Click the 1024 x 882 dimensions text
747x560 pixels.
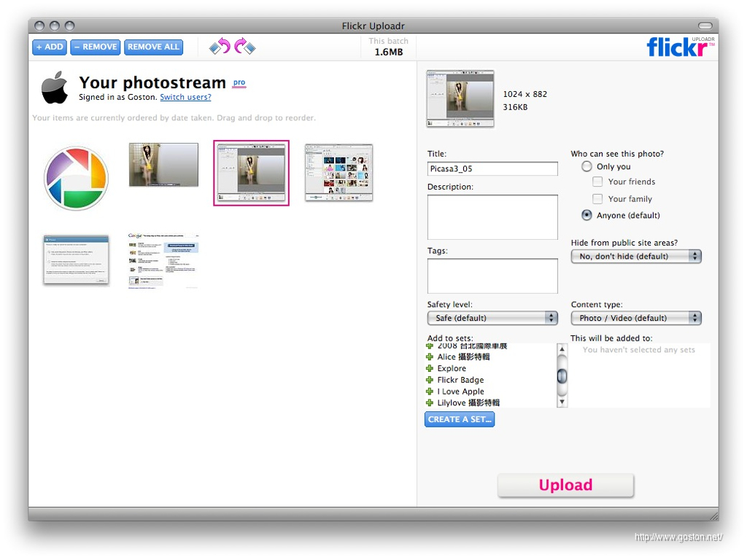(x=525, y=94)
